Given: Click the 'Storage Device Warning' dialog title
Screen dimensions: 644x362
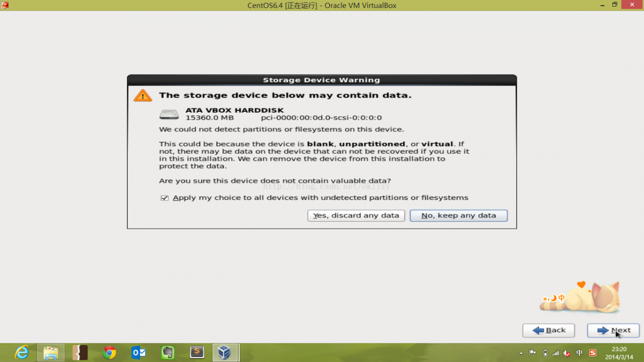Looking at the screenshot, I should coord(321,80).
